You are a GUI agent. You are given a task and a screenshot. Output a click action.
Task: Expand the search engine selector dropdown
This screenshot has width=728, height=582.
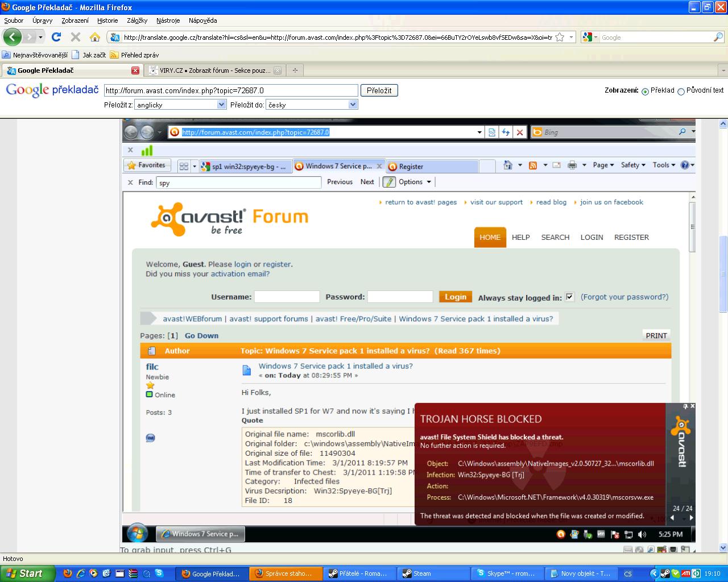589,37
